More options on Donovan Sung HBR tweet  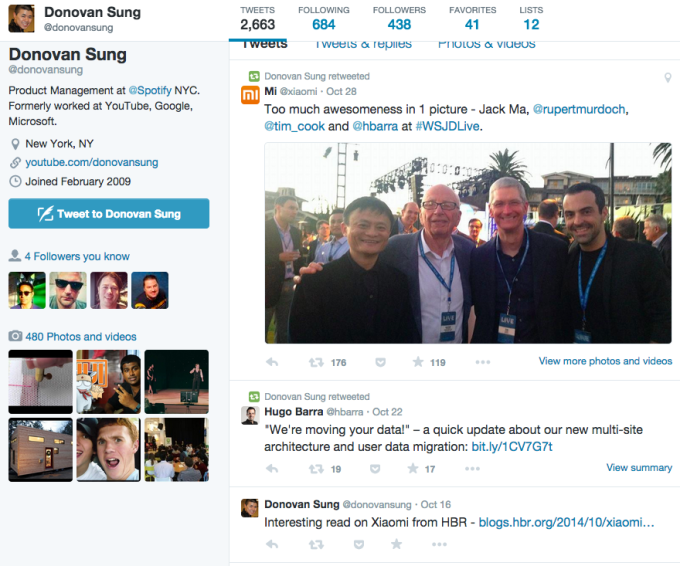pos(439,544)
